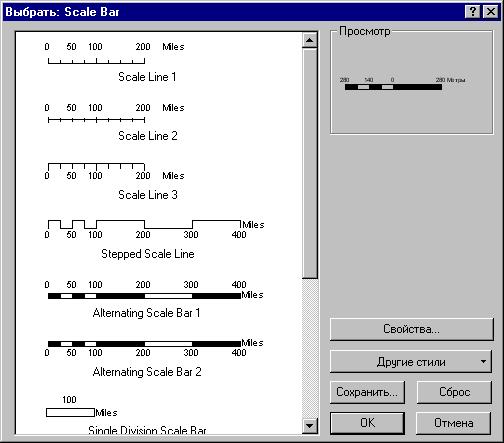Screen dimensions: 504x443
Task: Select Alternating Scale Bar 1
Action: (154, 299)
